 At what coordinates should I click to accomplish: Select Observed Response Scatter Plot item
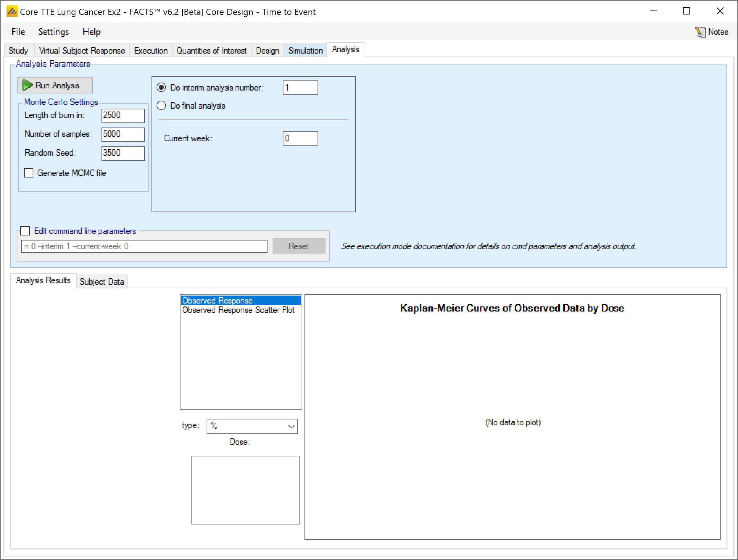point(238,310)
